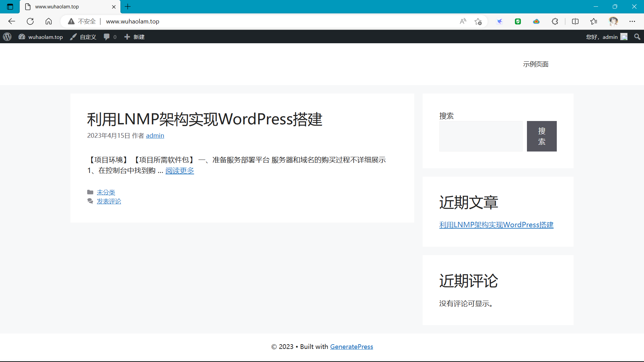Open the 阅读更多 read more link
Screen dimensions: 644x362
(x=179, y=171)
